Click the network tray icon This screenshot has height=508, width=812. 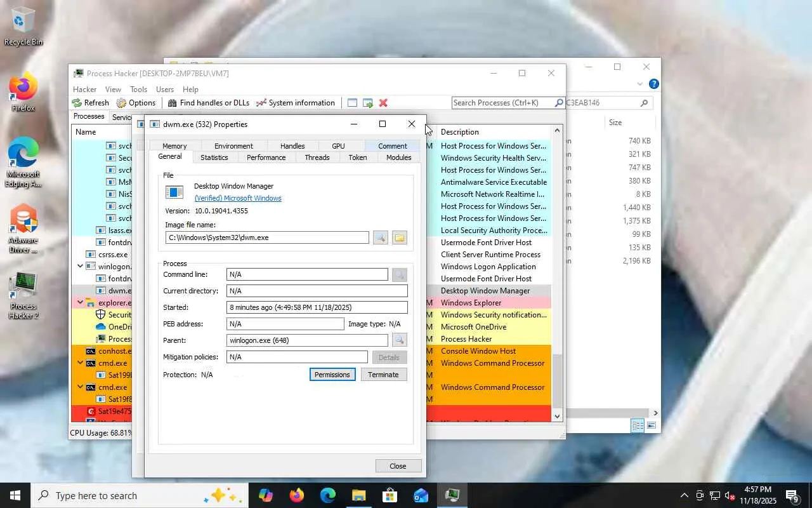pos(715,495)
